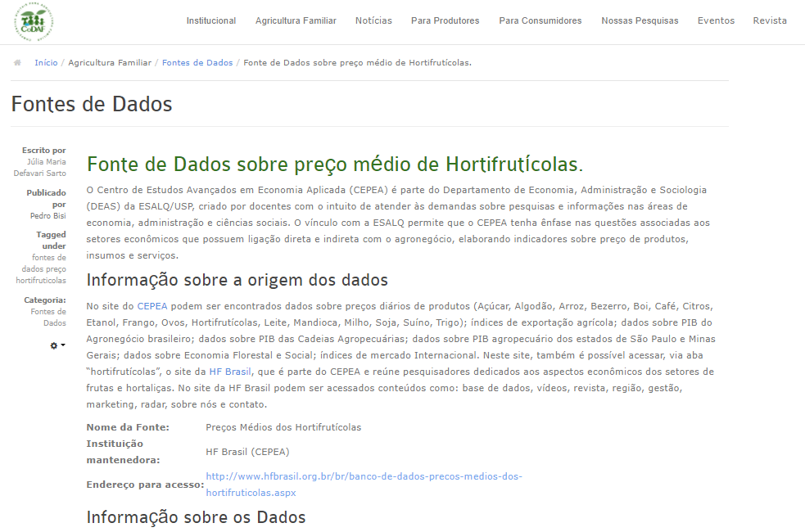Click the CoDAF logo icon
Image resolution: width=805 pixels, height=532 pixels.
pyautogui.click(x=34, y=21)
